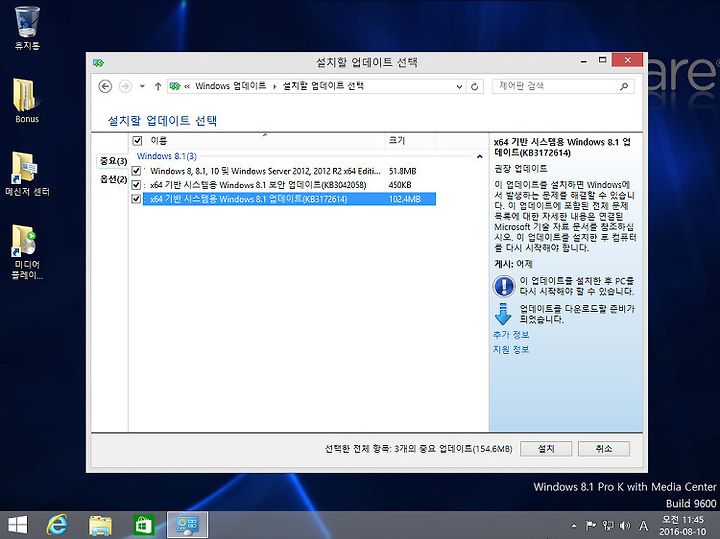Click Windows 업데이트 breadcrumb
The width and height of the screenshot is (720, 539).
(x=231, y=86)
